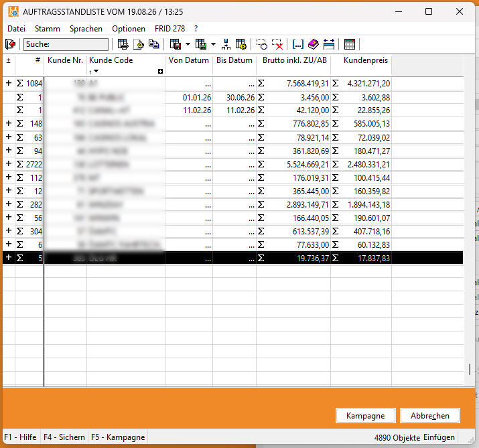Screen dimensions: 479x448
Task: Open the Kunde Code sort dropdown arrow
Action: [x=96, y=71]
